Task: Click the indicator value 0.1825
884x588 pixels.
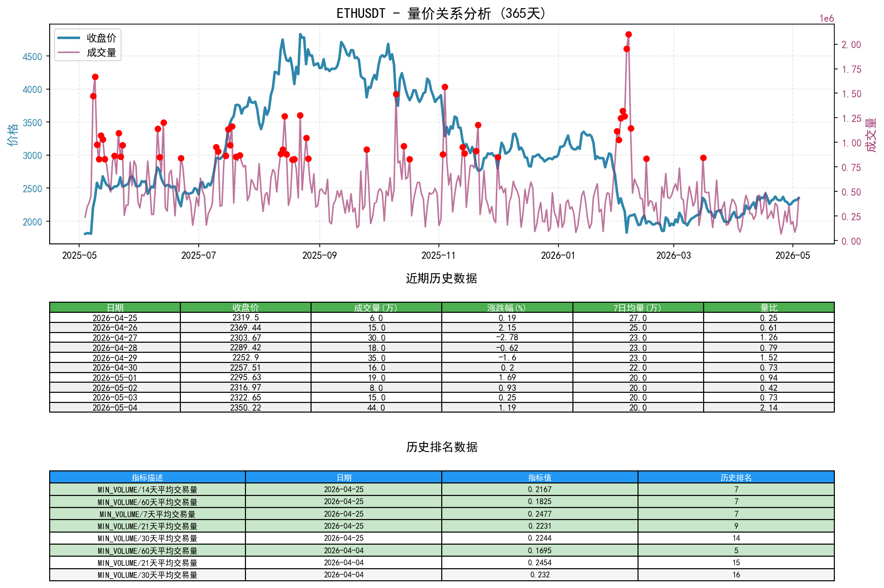Action: pyautogui.click(x=540, y=502)
